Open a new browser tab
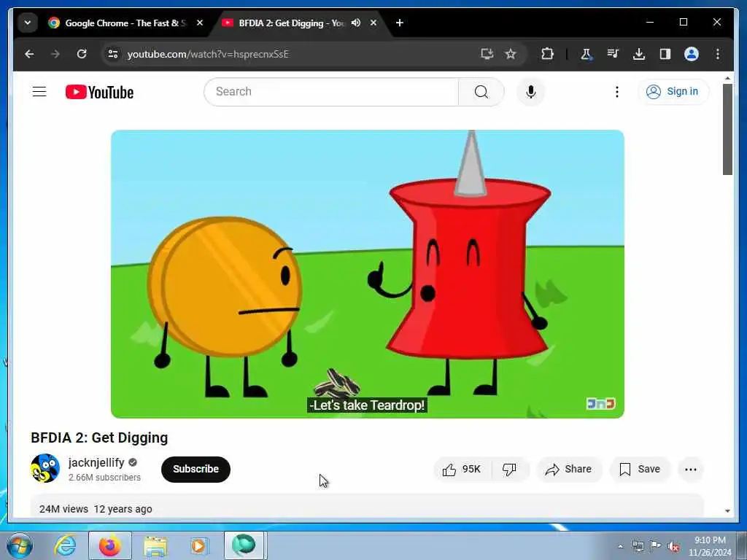 (400, 23)
